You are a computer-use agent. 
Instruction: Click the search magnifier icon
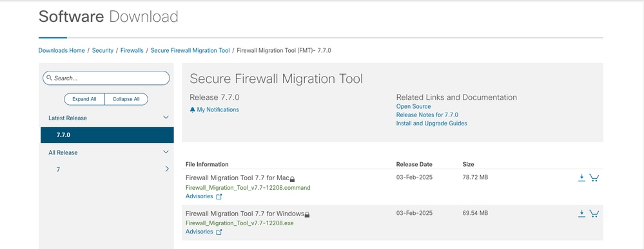pos(49,78)
